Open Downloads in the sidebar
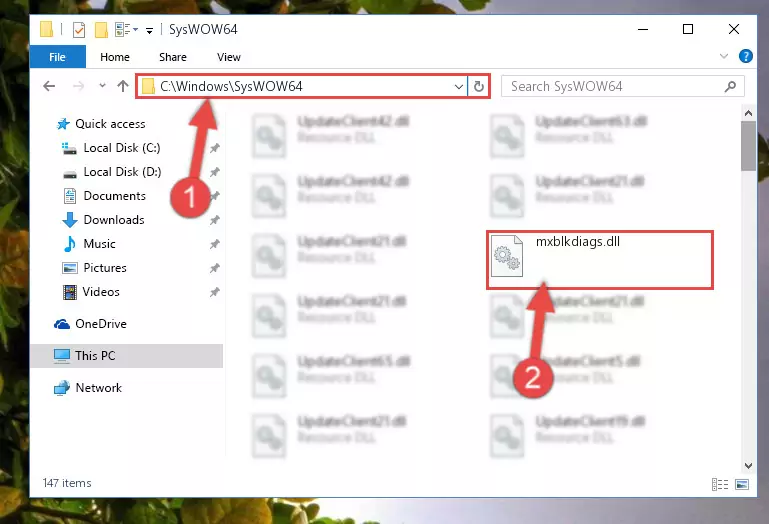This screenshot has width=769, height=524. [x=114, y=220]
